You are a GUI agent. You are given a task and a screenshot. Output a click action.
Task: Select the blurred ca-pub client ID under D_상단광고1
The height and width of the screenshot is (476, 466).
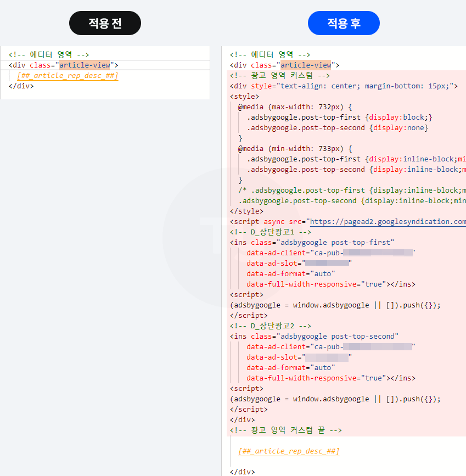[379, 253]
